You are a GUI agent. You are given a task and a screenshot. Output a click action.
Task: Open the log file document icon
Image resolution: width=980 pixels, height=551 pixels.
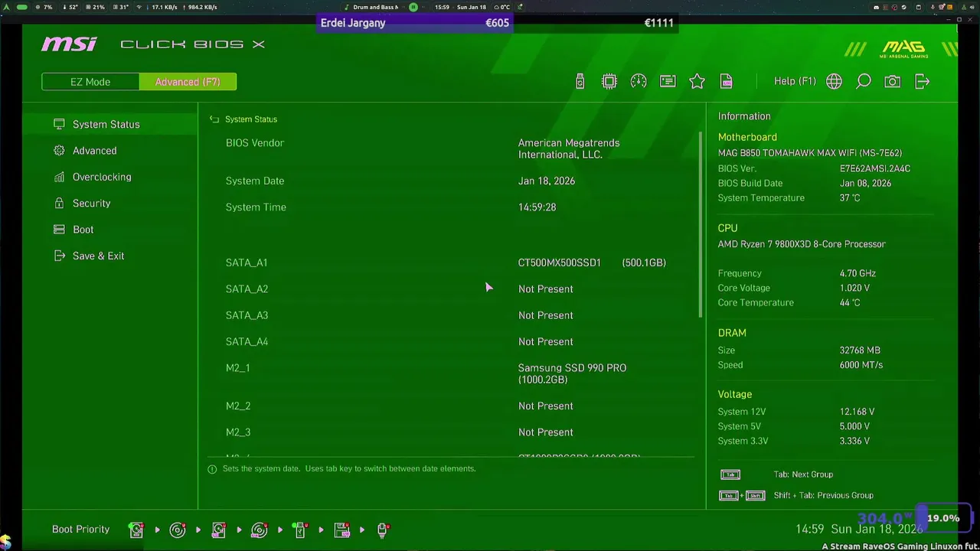(726, 81)
